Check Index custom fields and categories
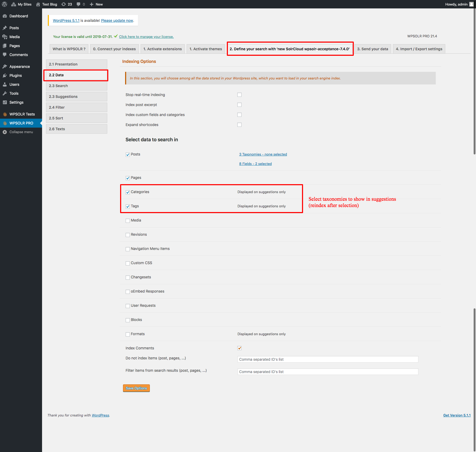This screenshot has width=476, height=452. (239, 115)
